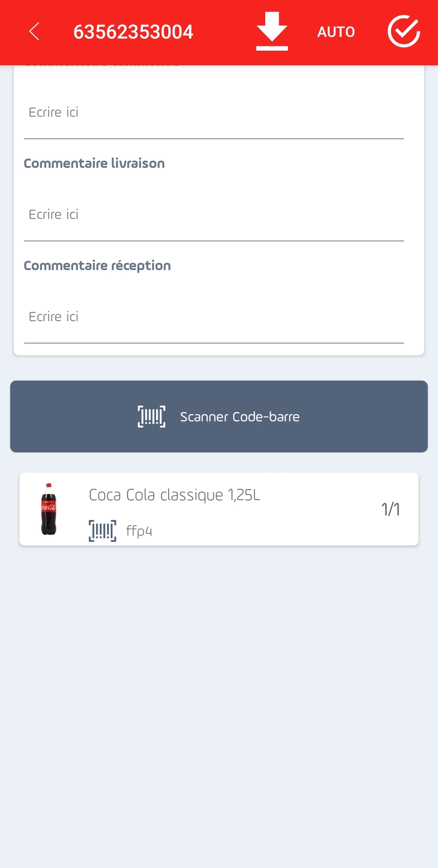Viewport: 438px width, 868px height.
Task: Focus the Commentaire livraison text field
Action: 214,215
